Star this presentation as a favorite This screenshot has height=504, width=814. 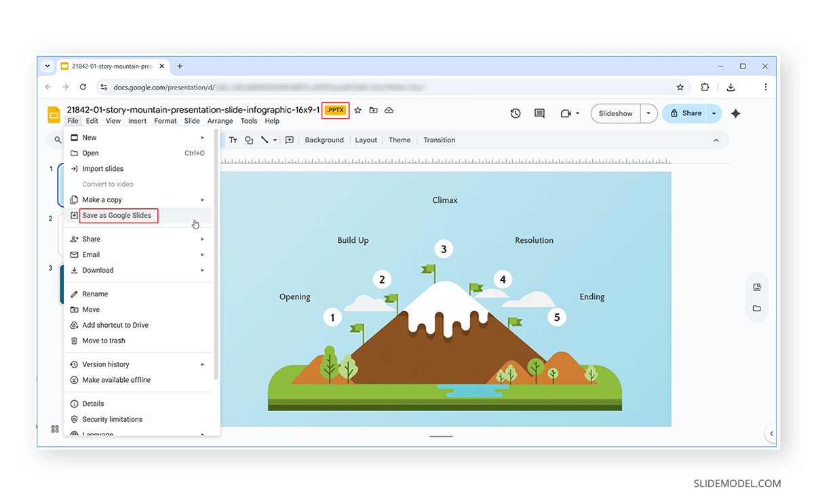357,110
